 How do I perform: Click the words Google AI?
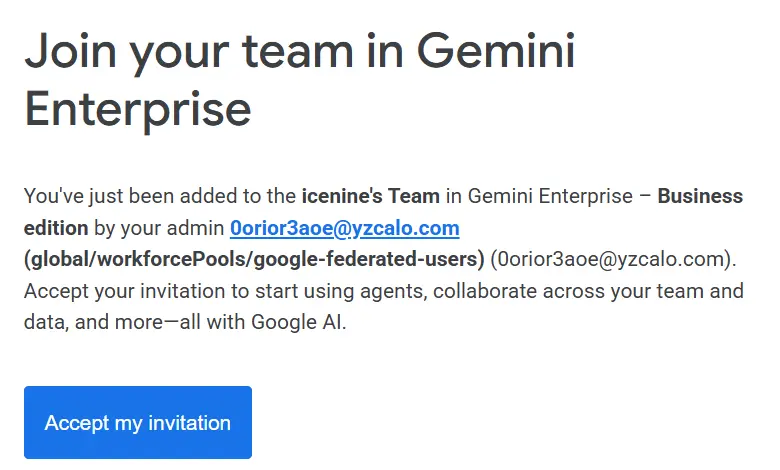[x=296, y=322]
